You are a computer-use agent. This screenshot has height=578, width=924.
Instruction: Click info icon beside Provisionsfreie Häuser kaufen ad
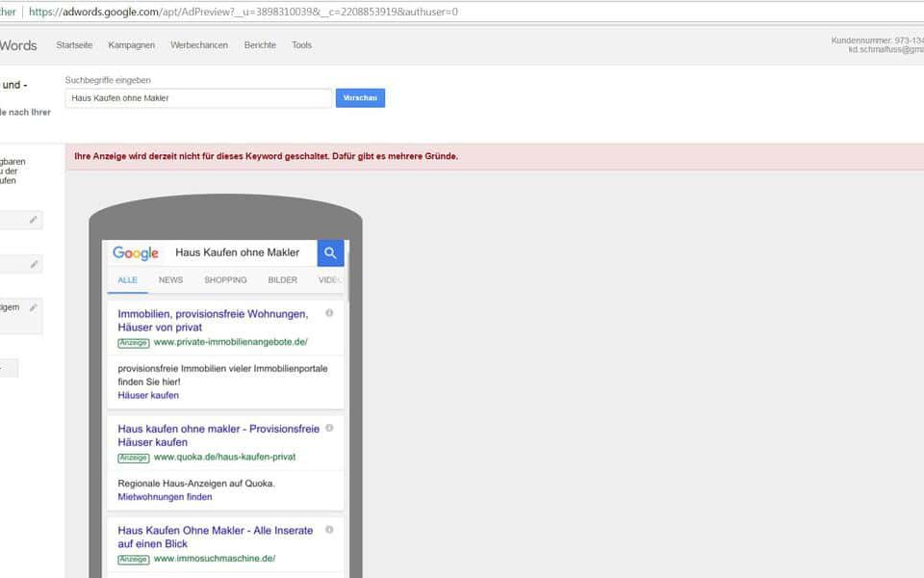coord(329,428)
